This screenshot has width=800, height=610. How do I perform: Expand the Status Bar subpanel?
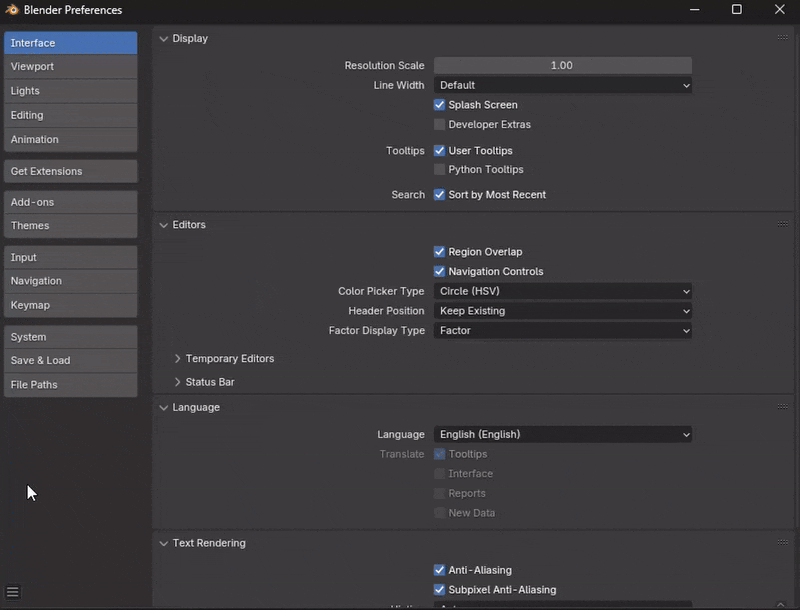177,382
